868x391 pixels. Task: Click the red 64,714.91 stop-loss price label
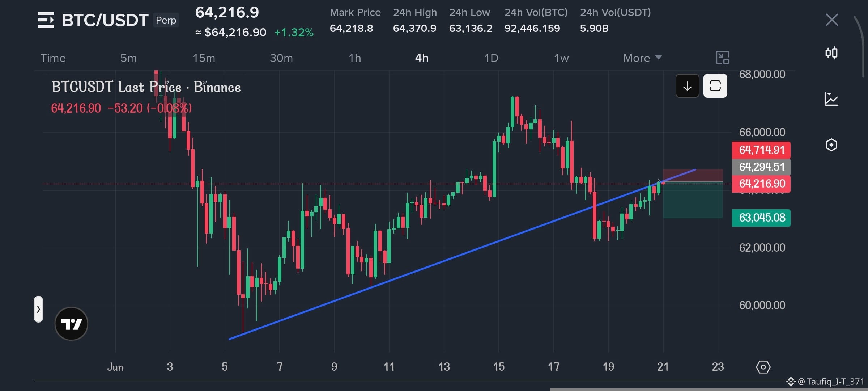761,150
